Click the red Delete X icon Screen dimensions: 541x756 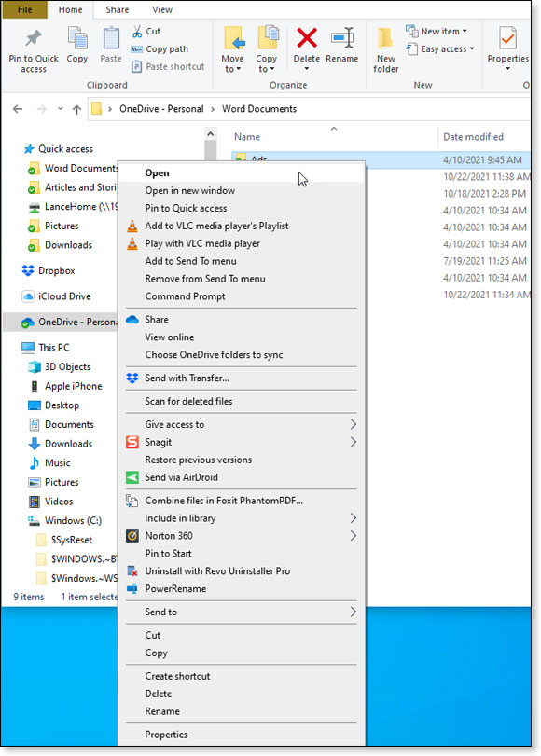pyautogui.click(x=307, y=38)
